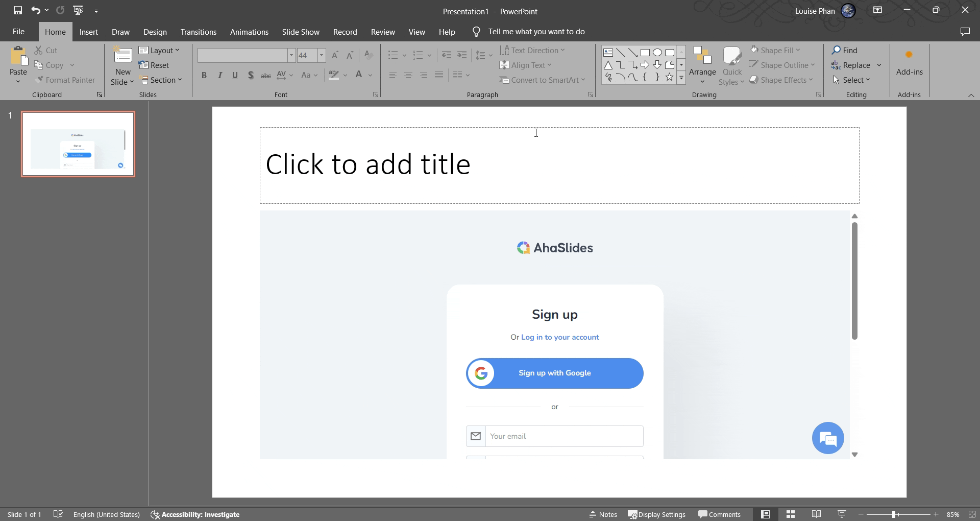Fit slide to current window icon

pyautogui.click(x=972, y=514)
